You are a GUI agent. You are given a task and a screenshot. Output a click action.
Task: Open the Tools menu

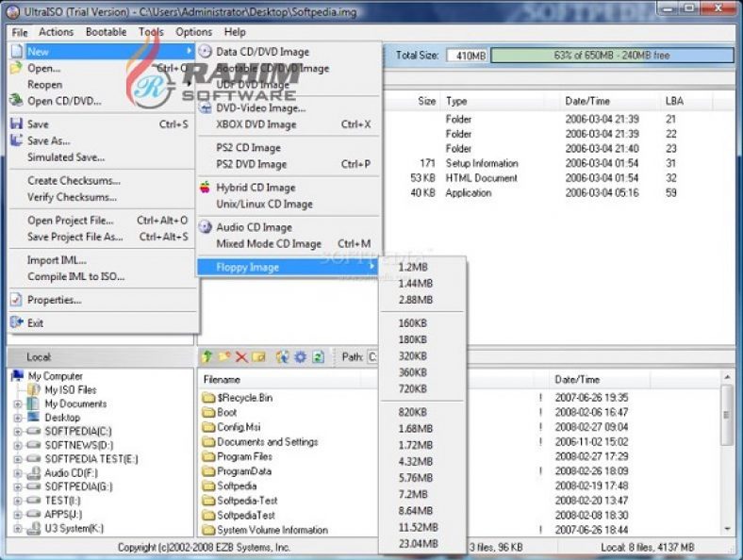coord(151,32)
